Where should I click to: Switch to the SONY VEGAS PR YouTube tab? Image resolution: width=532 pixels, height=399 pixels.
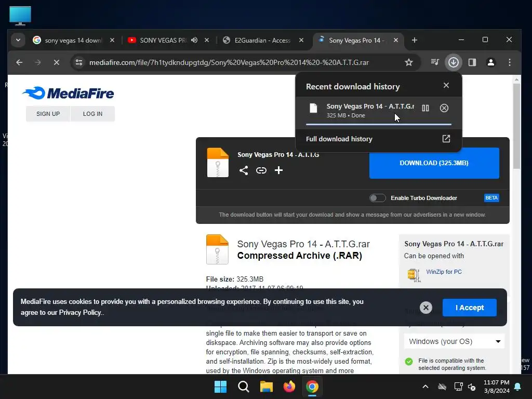163,41
